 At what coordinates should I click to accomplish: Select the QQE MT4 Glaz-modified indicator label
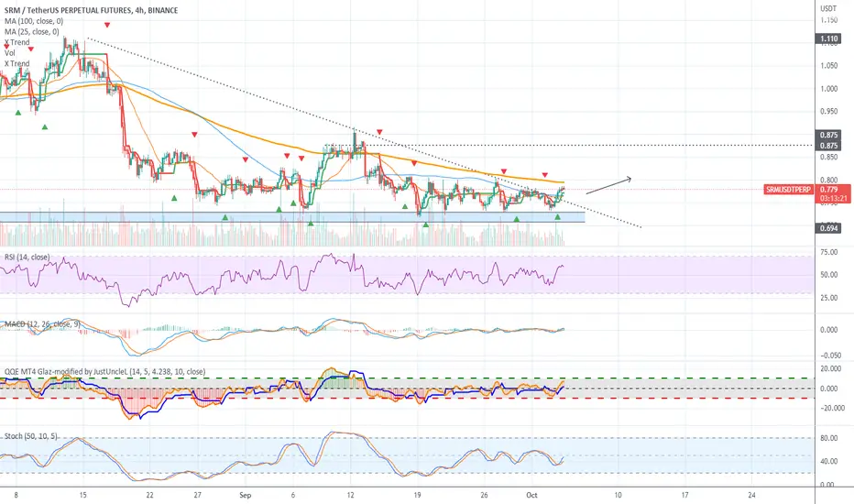coord(105,372)
